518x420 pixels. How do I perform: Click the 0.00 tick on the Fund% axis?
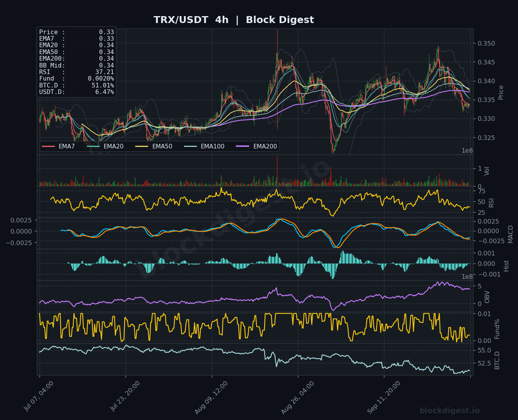[484, 341]
